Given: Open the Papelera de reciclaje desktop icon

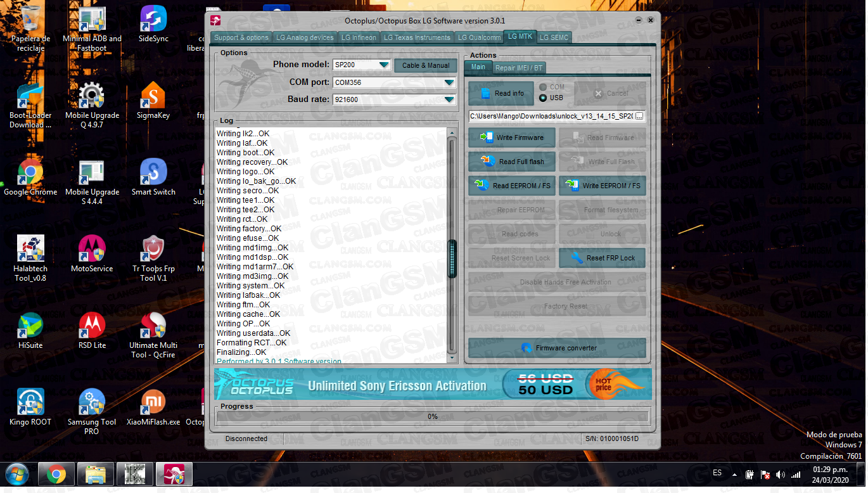Looking at the screenshot, I should tap(30, 30).
